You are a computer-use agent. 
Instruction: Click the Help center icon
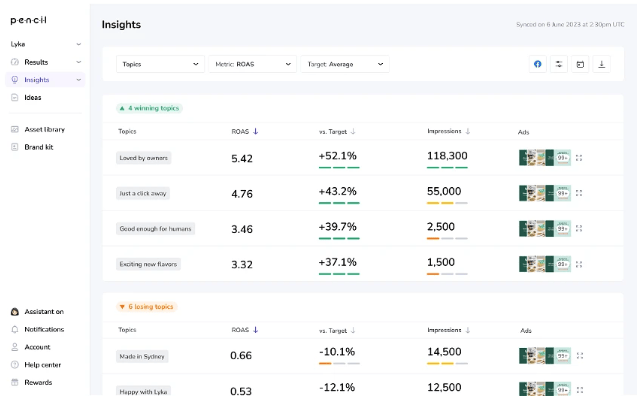(x=15, y=364)
